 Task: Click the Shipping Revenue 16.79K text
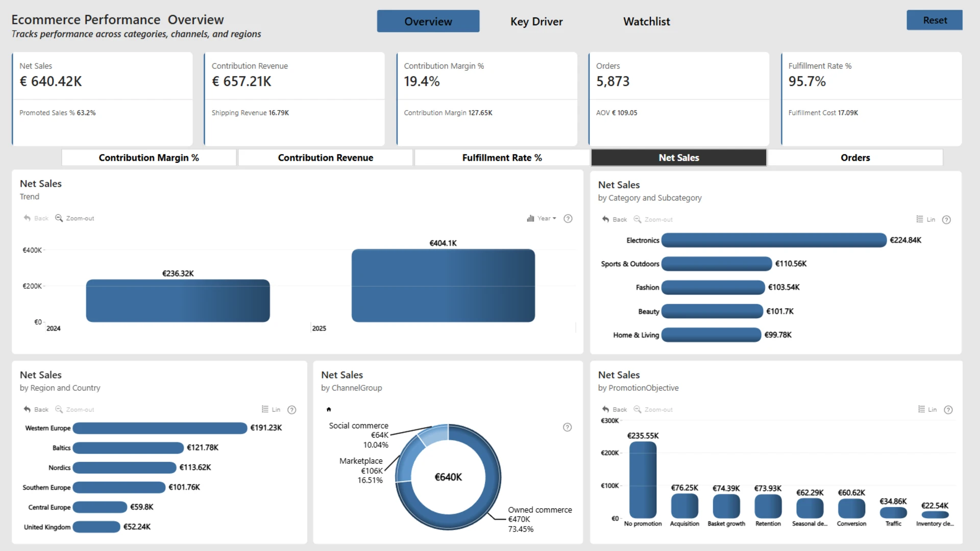(251, 113)
